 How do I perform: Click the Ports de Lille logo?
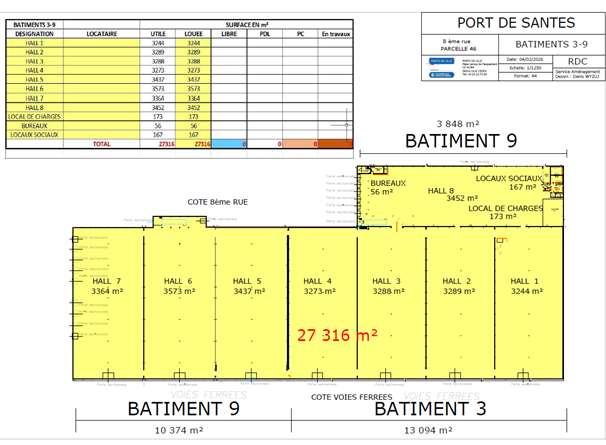click(442, 62)
